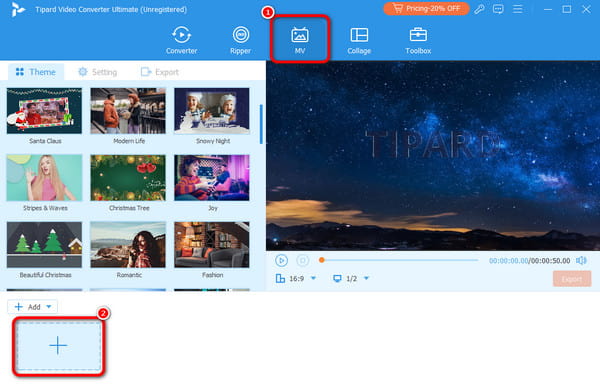Click the large plus add-file box

(x=58, y=346)
